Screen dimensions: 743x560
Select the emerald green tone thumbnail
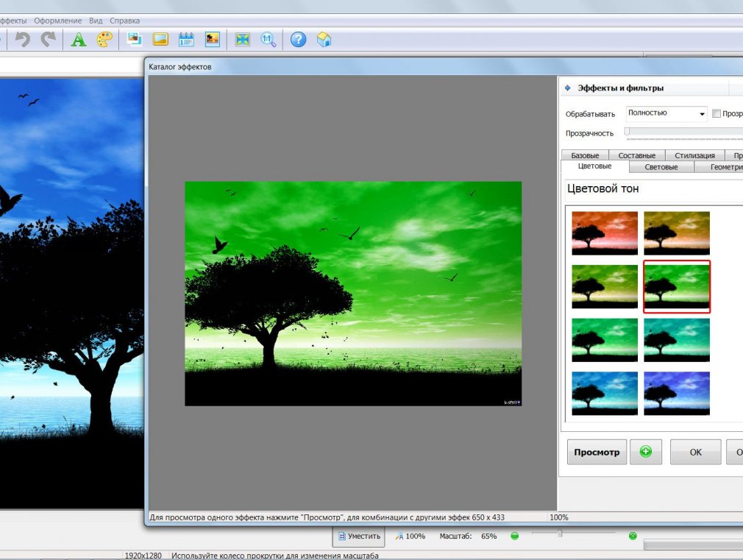(604, 340)
